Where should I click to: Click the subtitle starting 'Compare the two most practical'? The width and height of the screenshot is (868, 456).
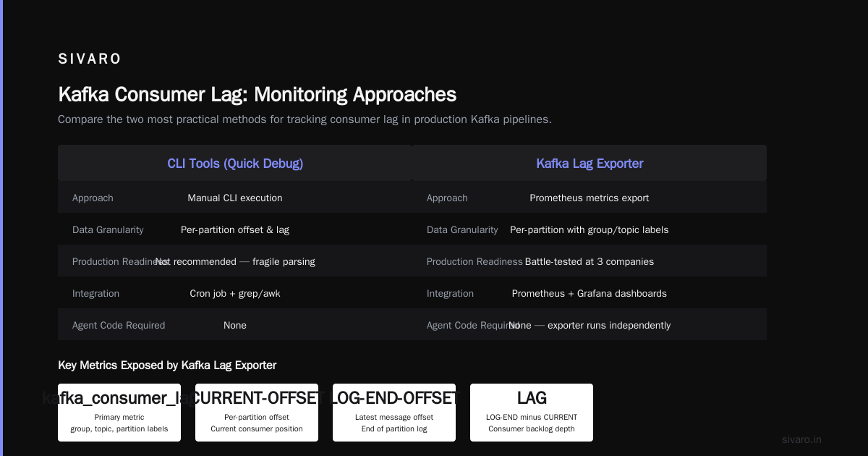[x=305, y=119]
